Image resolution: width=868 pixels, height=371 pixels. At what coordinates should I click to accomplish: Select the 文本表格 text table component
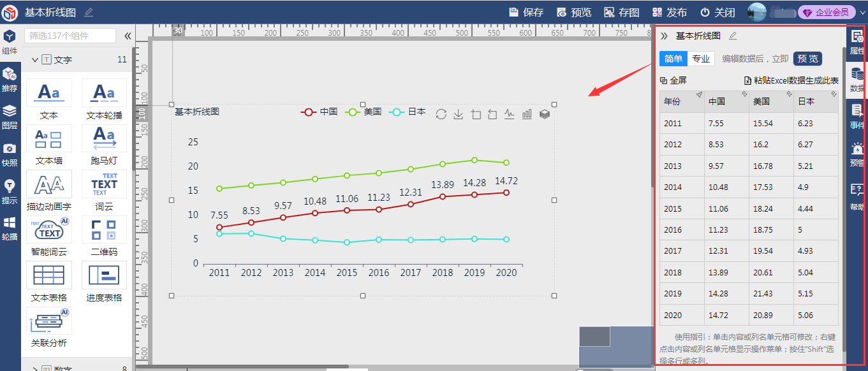[49, 282]
